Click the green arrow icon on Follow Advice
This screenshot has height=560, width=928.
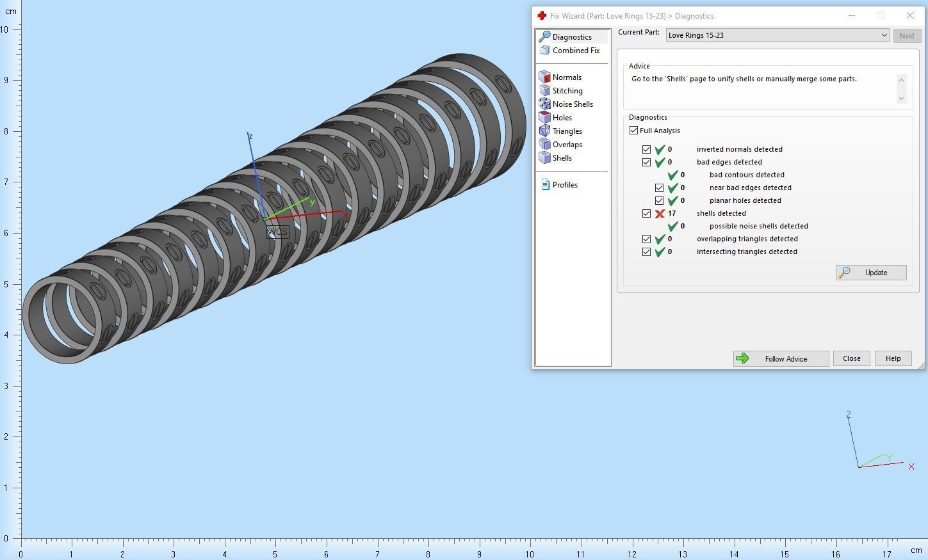(x=742, y=358)
